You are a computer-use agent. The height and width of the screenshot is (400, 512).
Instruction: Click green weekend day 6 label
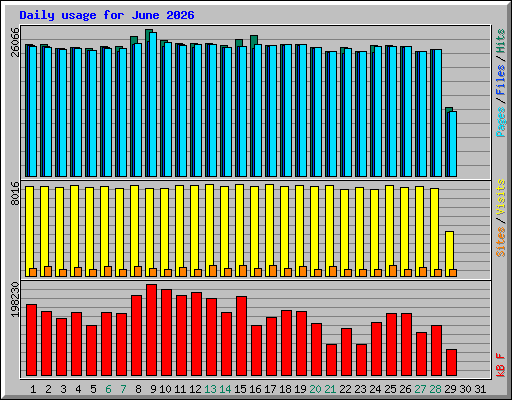point(108,389)
